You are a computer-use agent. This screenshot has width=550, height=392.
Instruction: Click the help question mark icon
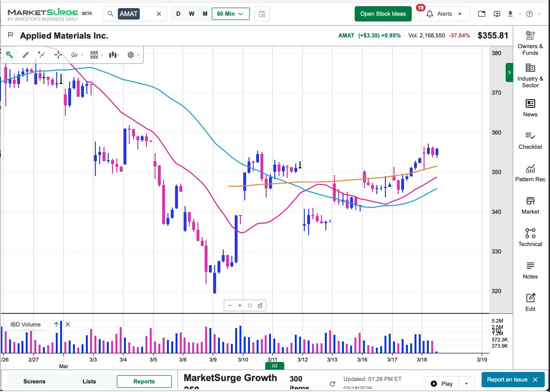pos(529,14)
